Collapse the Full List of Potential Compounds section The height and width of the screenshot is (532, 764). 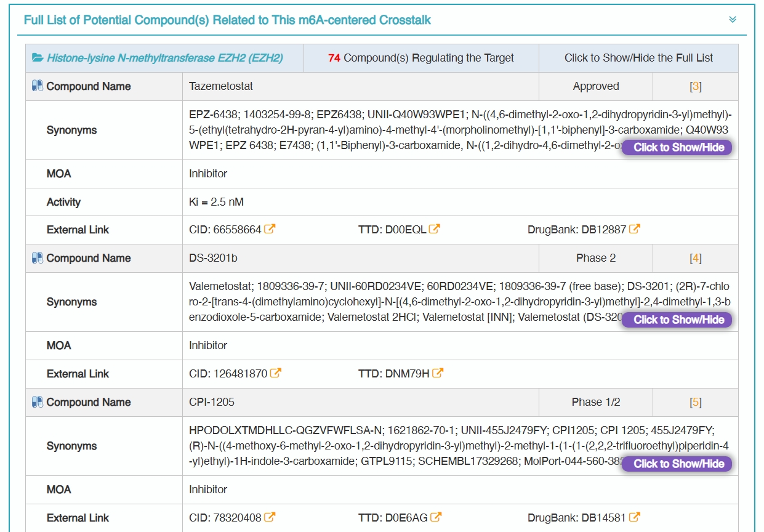[733, 20]
